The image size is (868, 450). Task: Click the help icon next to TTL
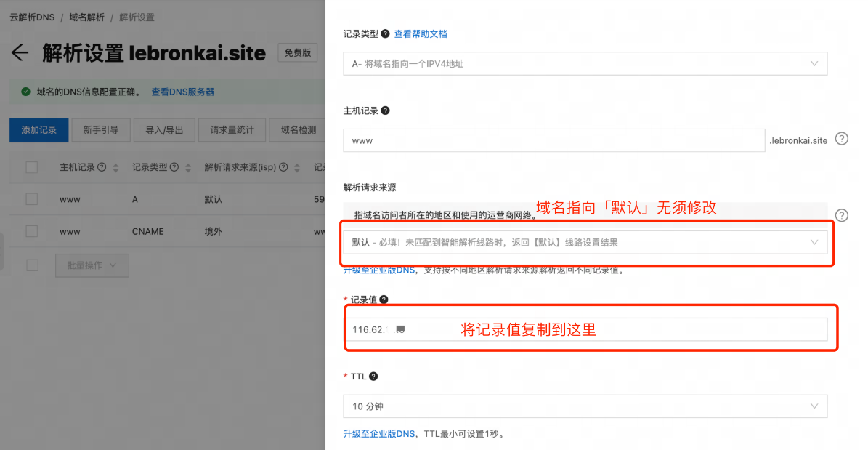pyautogui.click(x=373, y=377)
